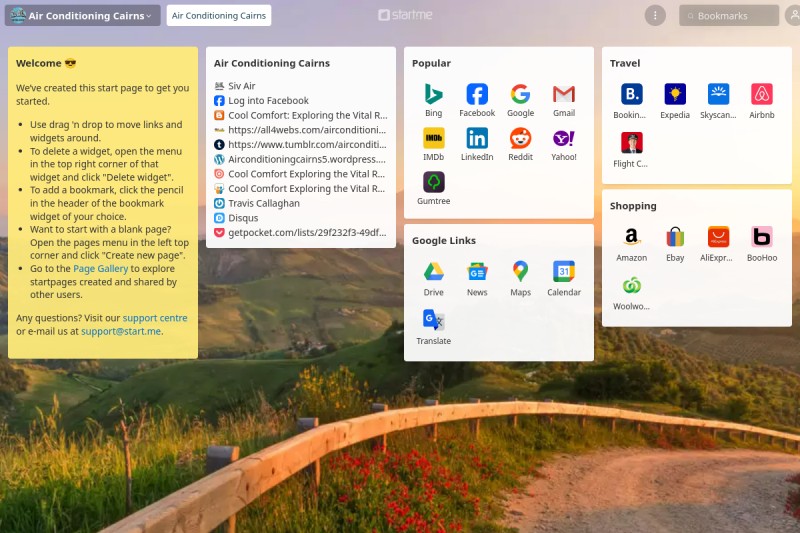Open the Google Maps icon
800x533 pixels.
(x=520, y=271)
